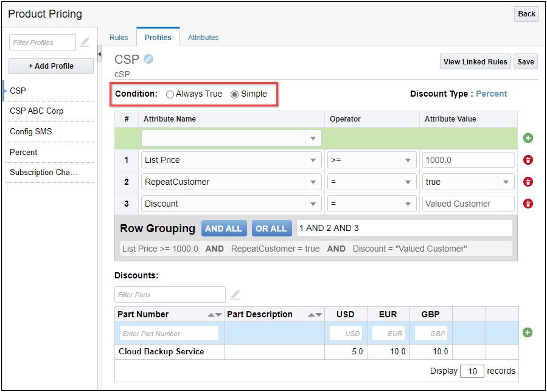The width and height of the screenshot is (547, 392).
Task: Switch to the Attributes tab
Action: pyautogui.click(x=203, y=37)
